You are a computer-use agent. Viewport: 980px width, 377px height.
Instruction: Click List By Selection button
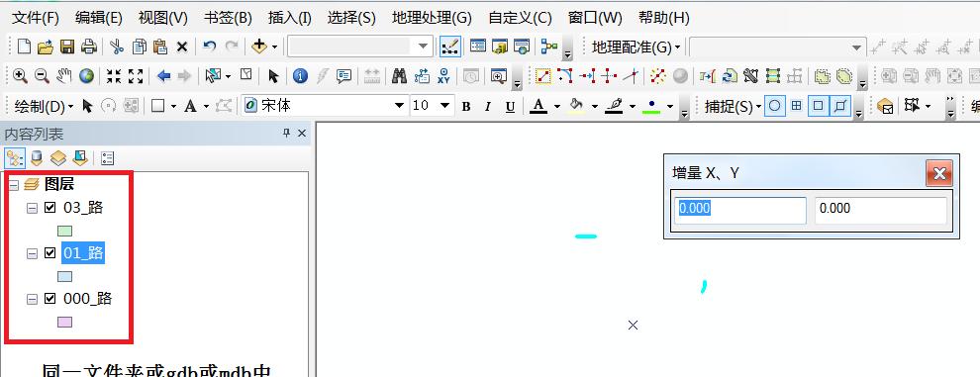click(x=80, y=158)
